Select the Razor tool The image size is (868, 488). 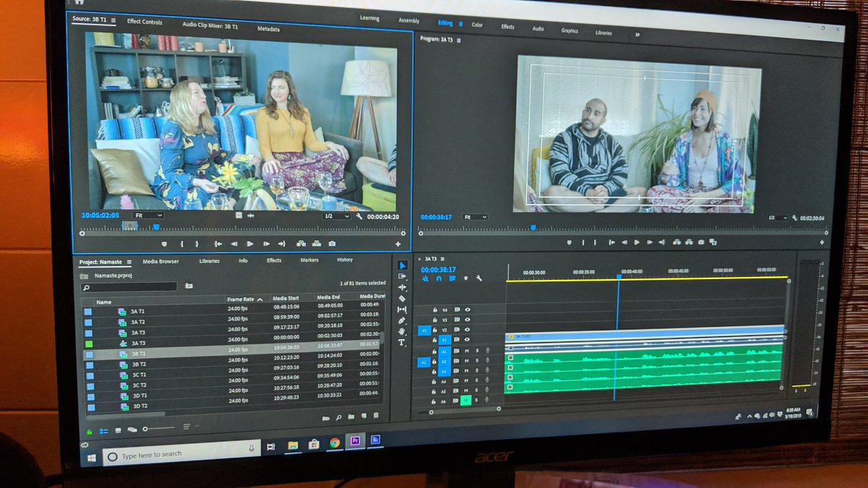402,298
